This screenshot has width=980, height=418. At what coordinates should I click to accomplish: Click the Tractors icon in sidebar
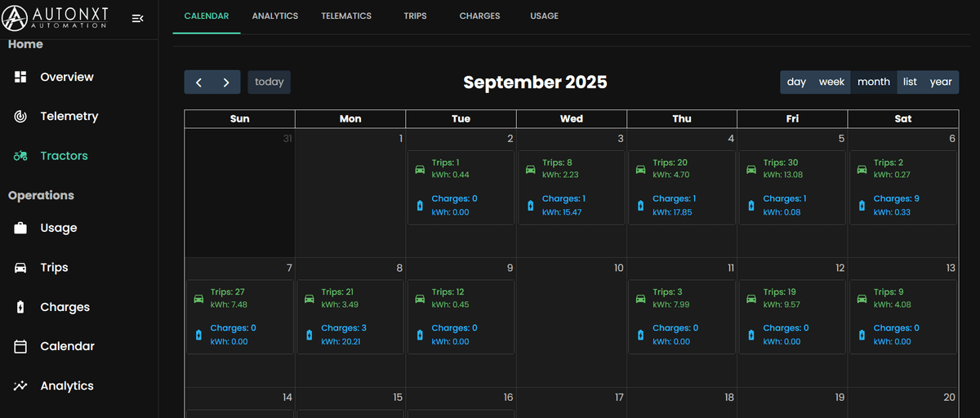[x=21, y=156]
